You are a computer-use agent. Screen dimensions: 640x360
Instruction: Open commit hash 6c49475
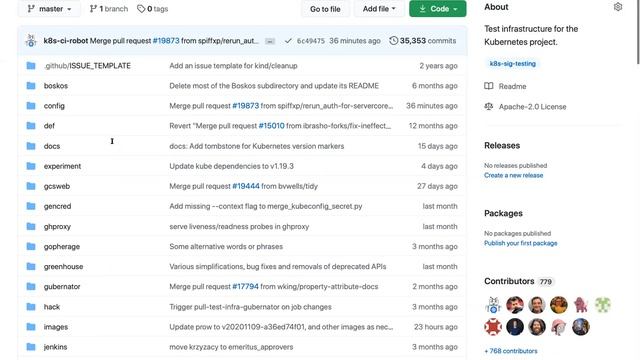click(x=311, y=41)
